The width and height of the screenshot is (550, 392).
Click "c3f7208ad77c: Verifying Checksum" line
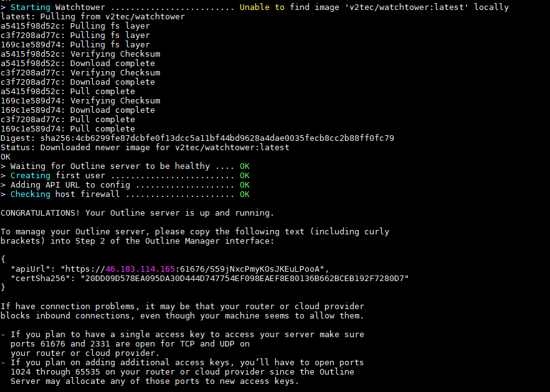pyautogui.click(x=80, y=73)
